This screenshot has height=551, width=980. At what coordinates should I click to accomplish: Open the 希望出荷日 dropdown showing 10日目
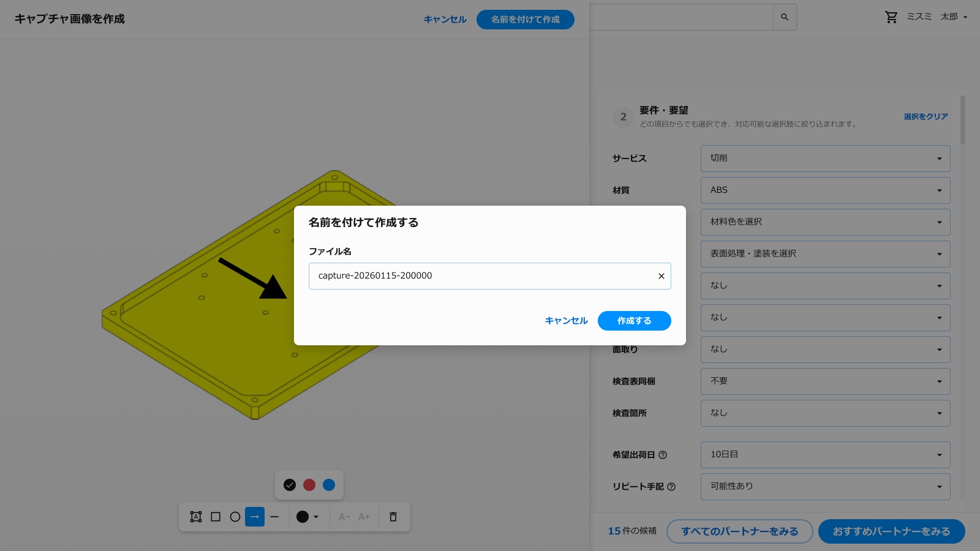point(825,454)
